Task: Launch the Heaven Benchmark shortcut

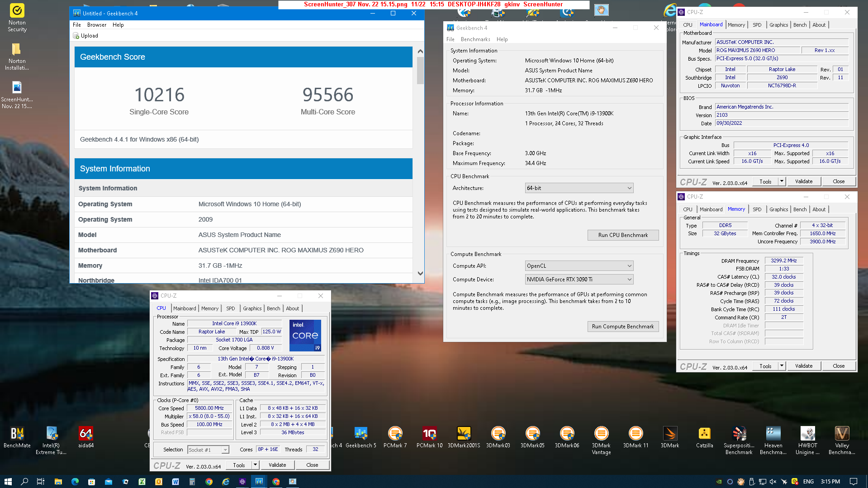Action: point(773,440)
